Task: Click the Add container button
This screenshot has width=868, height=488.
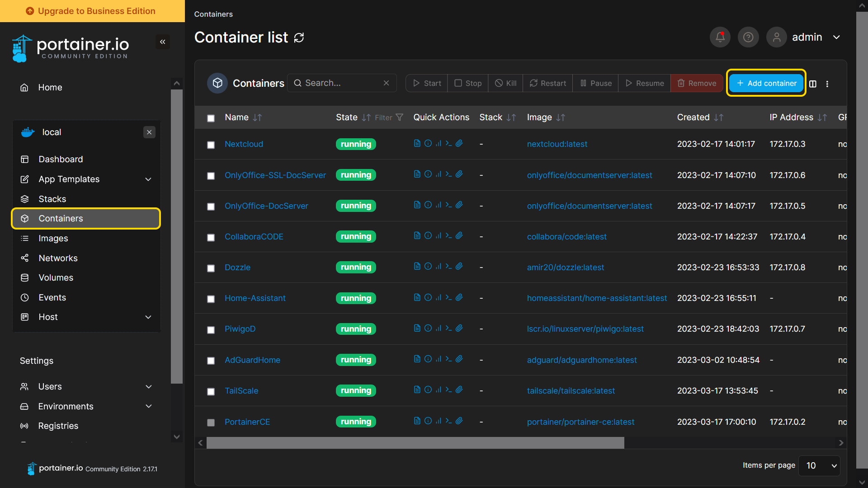Action: [x=766, y=83]
